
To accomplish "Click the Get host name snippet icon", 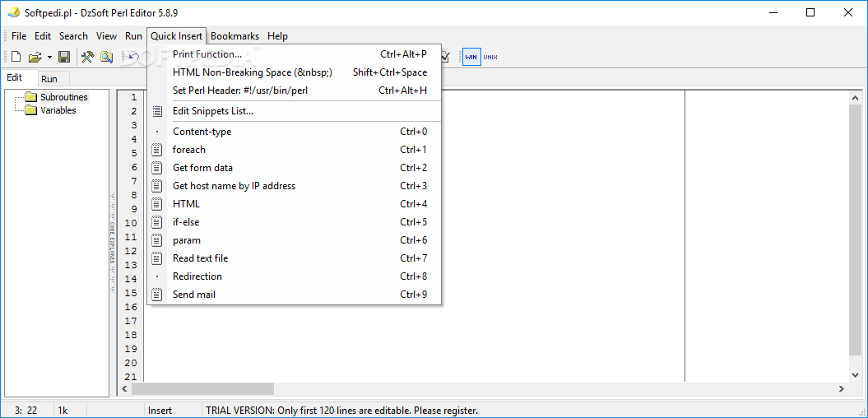I will tap(158, 186).
